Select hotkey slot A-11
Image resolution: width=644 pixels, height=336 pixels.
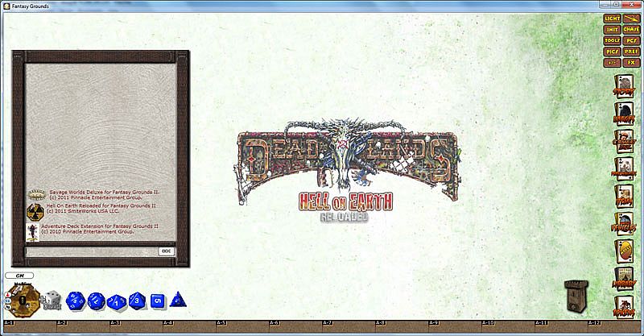561,326
